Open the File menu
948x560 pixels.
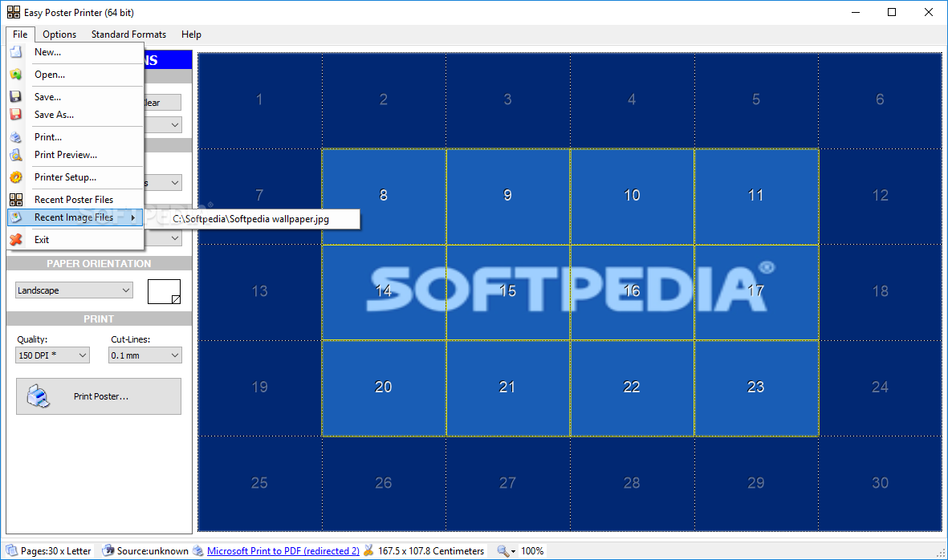20,34
